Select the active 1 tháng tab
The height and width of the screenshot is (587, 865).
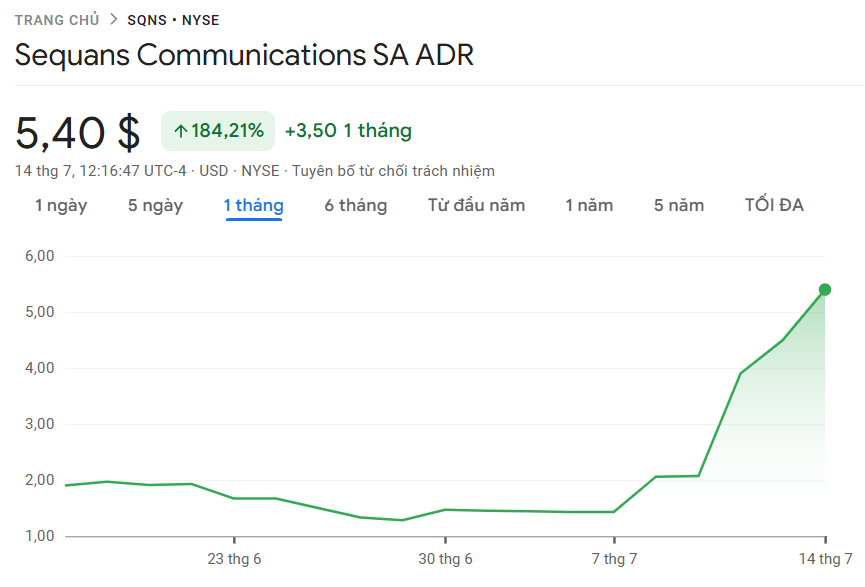tap(253, 205)
